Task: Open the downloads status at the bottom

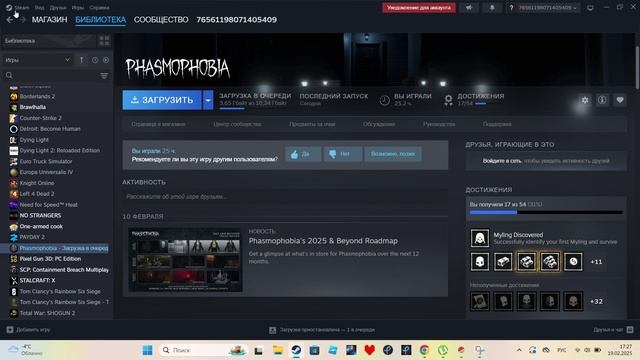Action: pos(322,330)
